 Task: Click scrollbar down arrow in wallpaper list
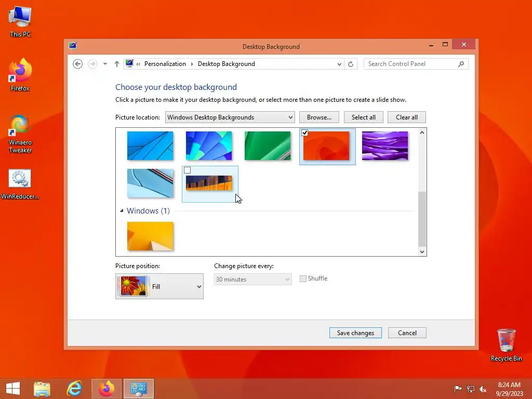point(422,252)
